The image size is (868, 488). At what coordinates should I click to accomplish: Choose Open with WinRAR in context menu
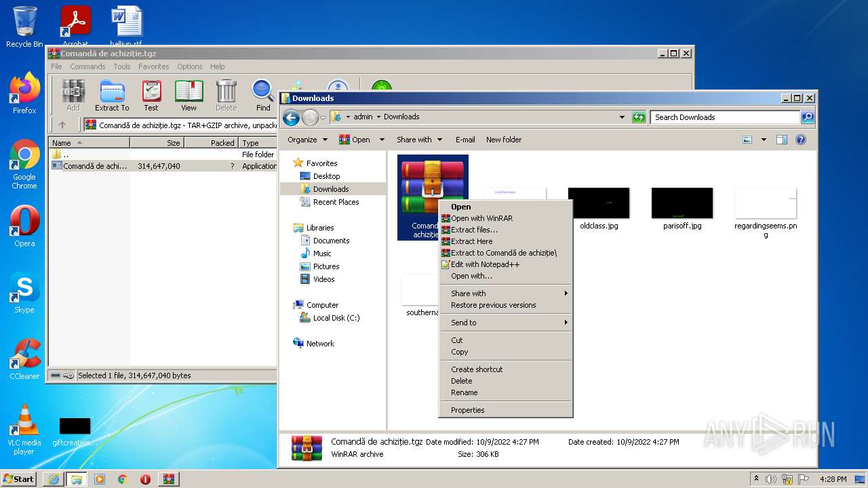(x=506, y=218)
